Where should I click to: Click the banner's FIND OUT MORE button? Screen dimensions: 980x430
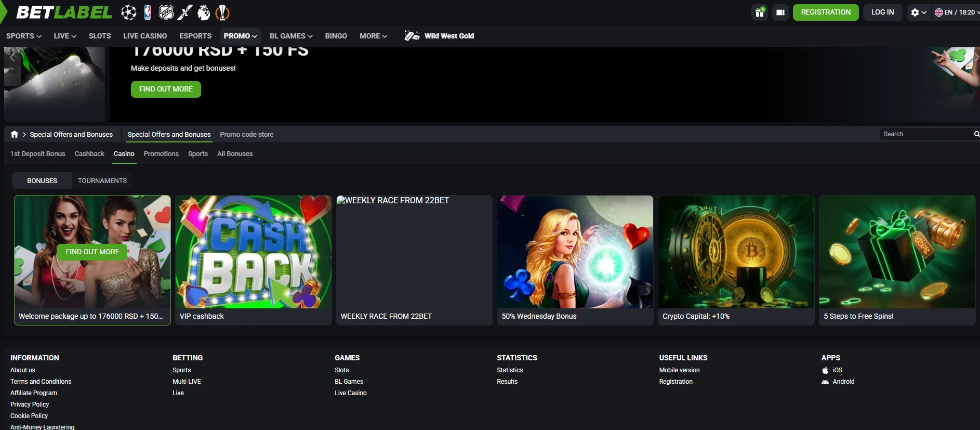coord(166,89)
